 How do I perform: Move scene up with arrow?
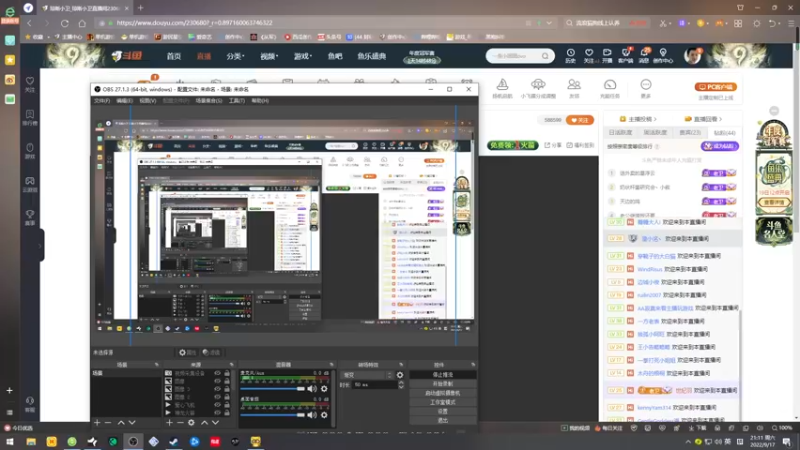tap(121, 422)
